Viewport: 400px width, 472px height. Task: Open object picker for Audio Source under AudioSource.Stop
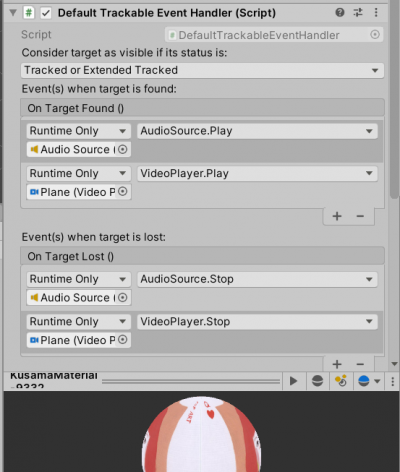point(123,297)
